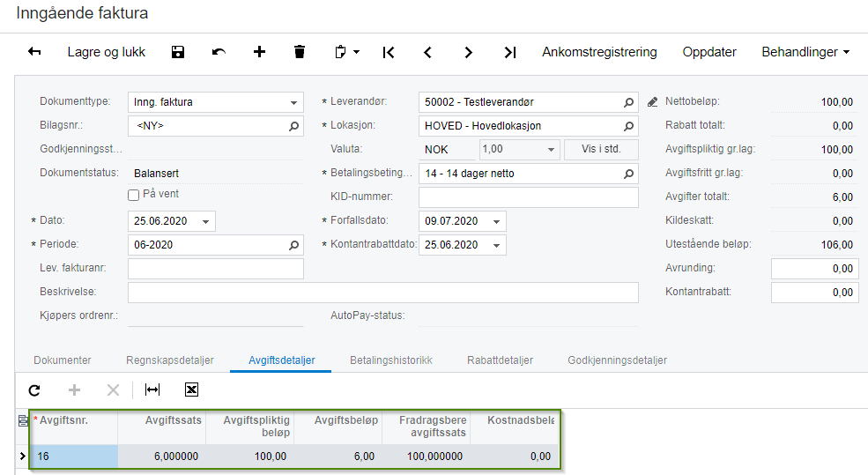This screenshot has height=475, width=868.
Task: Click row arrow indicator beside 16
Action: [x=23, y=456]
